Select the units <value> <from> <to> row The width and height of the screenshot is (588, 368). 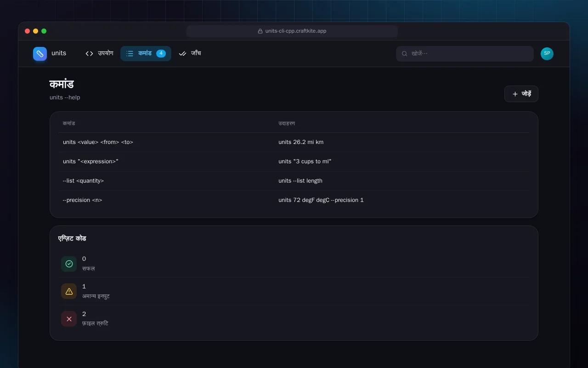coord(294,142)
